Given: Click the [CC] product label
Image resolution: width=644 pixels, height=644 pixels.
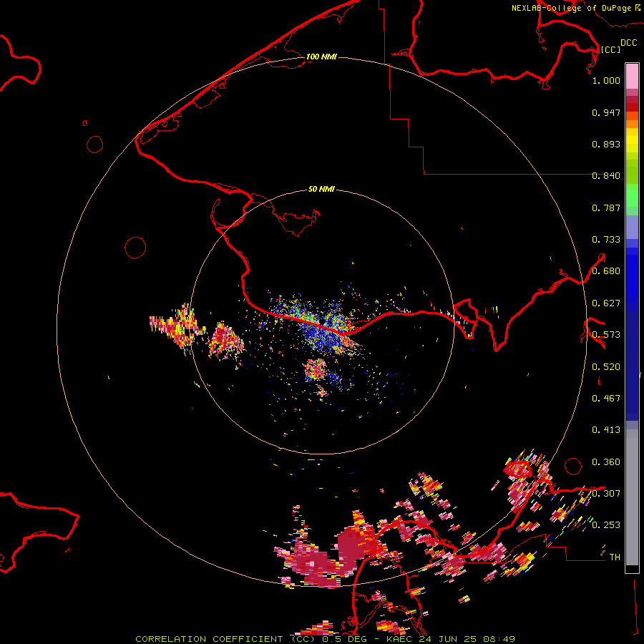Looking at the screenshot, I should point(610,49).
